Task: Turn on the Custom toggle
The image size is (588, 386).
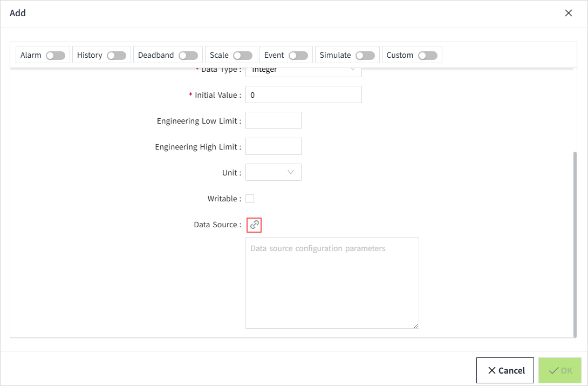Action: [428, 56]
